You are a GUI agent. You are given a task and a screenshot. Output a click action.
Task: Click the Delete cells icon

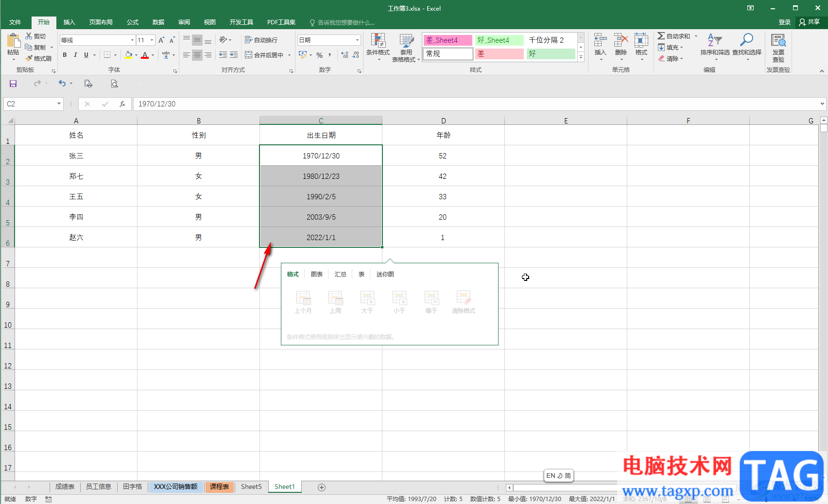621,40
